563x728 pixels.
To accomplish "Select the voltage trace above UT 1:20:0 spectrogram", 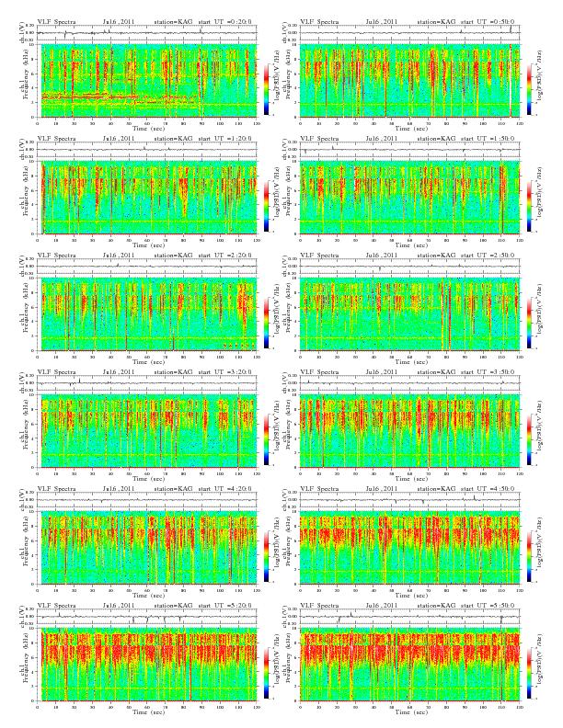I will 147,150.
